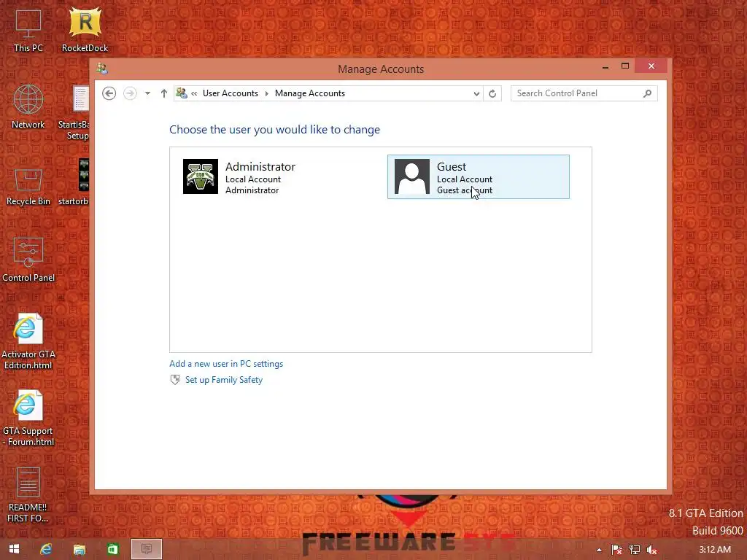The width and height of the screenshot is (747, 560).
Task: Select the Administrator account
Action: 268,176
